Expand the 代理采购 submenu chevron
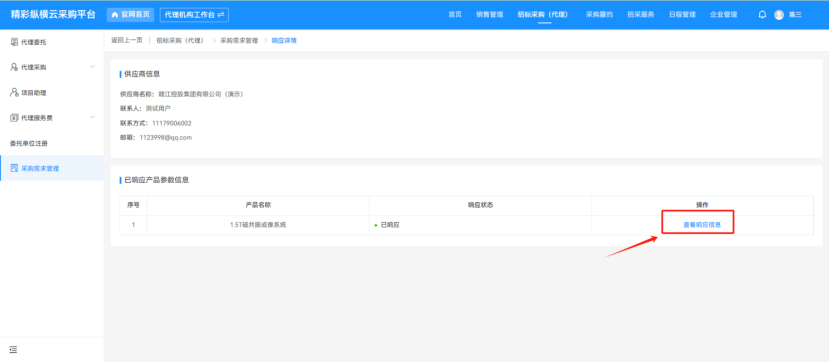Image resolution: width=829 pixels, height=362 pixels. click(x=93, y=67)
